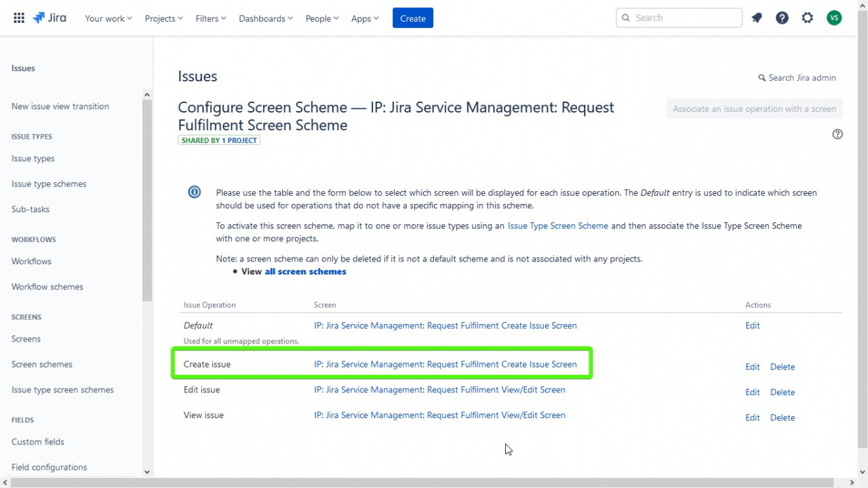The image size is (868, 488).
Task: Open Workflow schemes in sidebar
Action: tap(47, 287)
